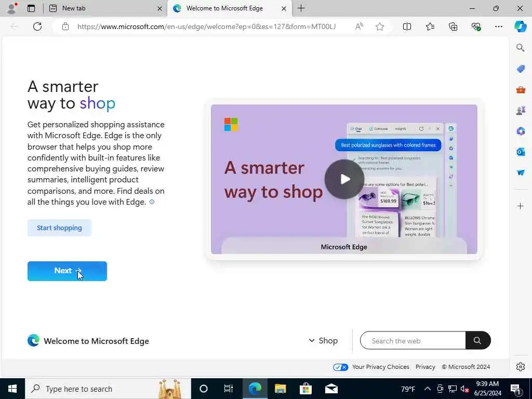
Task: Open Mail app from taskbar
Action: tap(331, 389)
